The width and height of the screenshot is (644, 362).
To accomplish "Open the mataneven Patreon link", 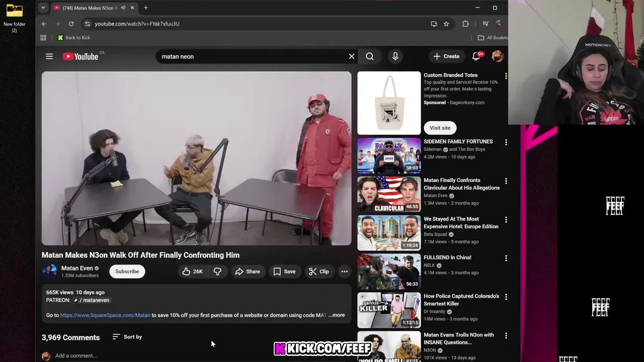I will [x=92, y=300].
